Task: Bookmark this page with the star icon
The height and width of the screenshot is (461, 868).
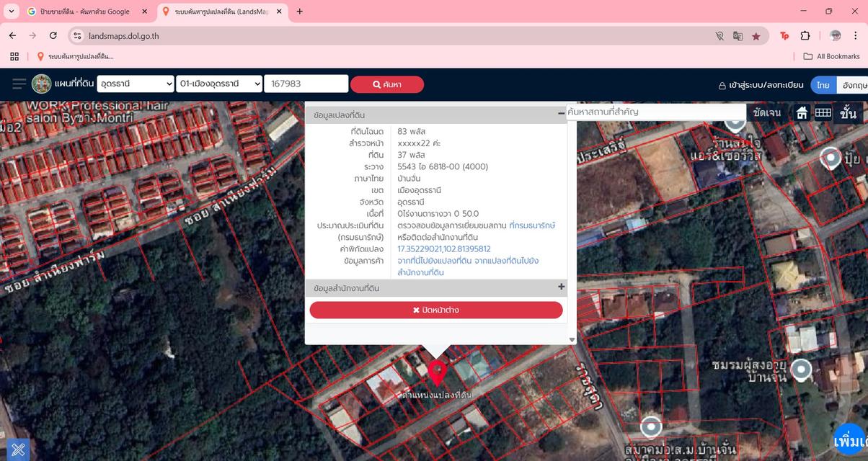Action: click(756, 36)
